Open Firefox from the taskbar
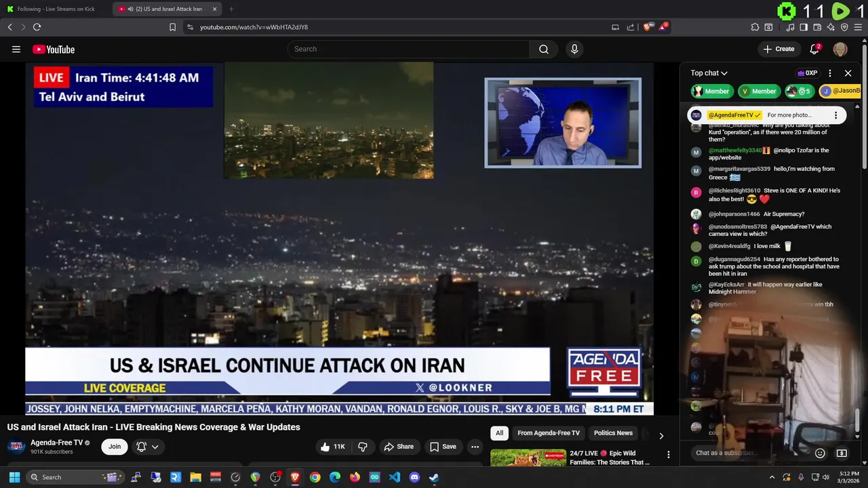 (x=355, y=477)
